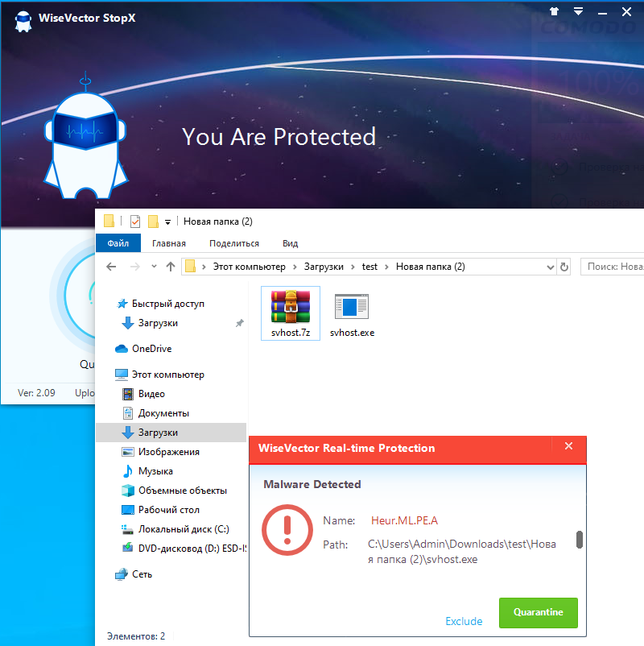Refresh the folder with the refresh icon
The width and height of the screenshot is (644, 646).
(x=564, y=267)
